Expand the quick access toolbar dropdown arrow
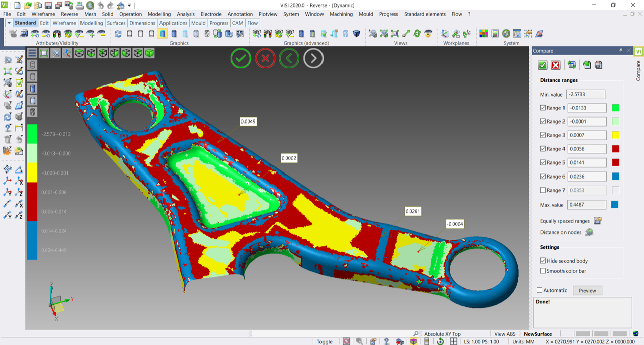This screenshot has width=644, height=345. 129,5
